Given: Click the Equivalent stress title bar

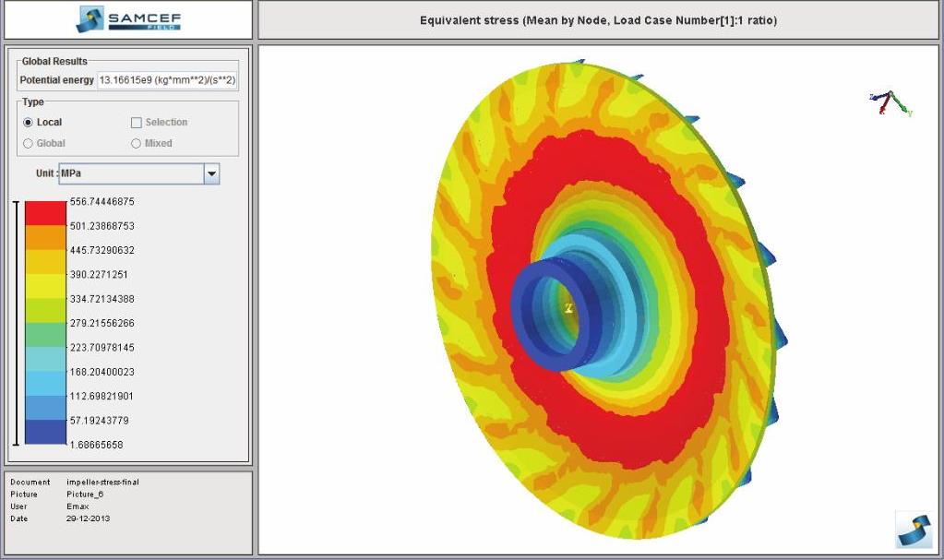Looking at the screenshot, I should pos(598,20).
